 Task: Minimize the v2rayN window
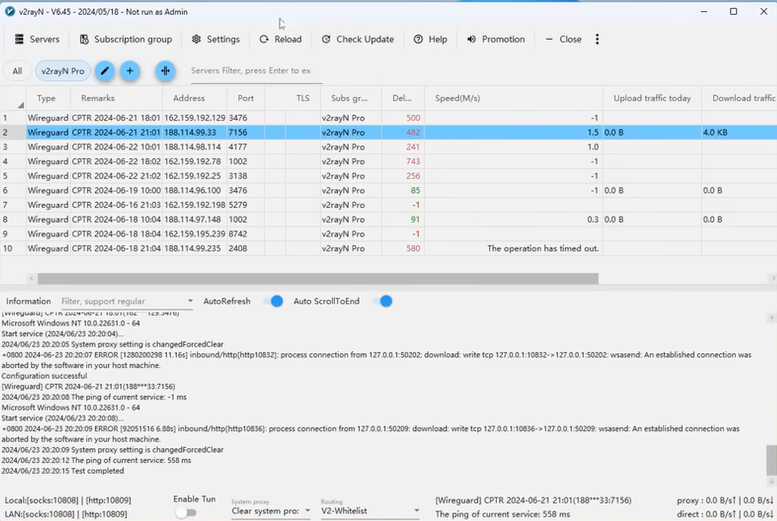[x=704, y=11]
